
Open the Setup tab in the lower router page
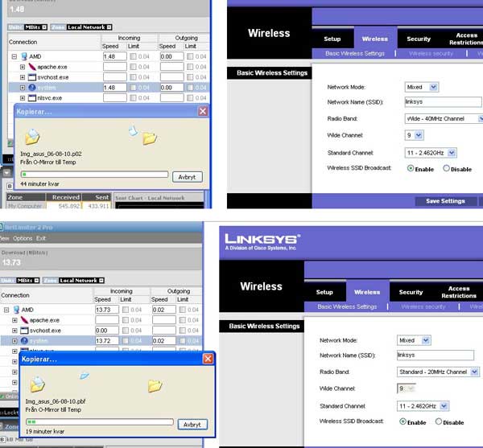324,292
